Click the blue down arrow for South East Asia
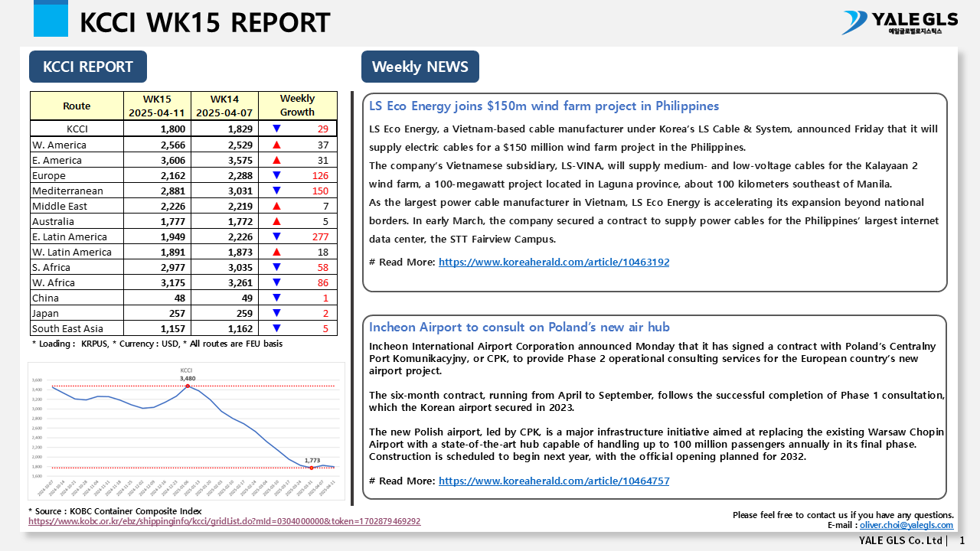This screenshot has width=980, height=551. pos(276,328)
